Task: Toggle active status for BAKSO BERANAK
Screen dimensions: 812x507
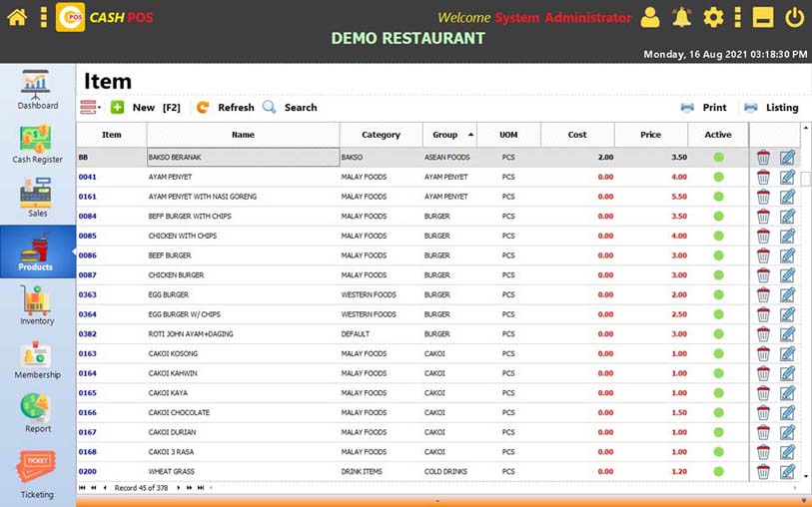Action: (x=718, y=158)
